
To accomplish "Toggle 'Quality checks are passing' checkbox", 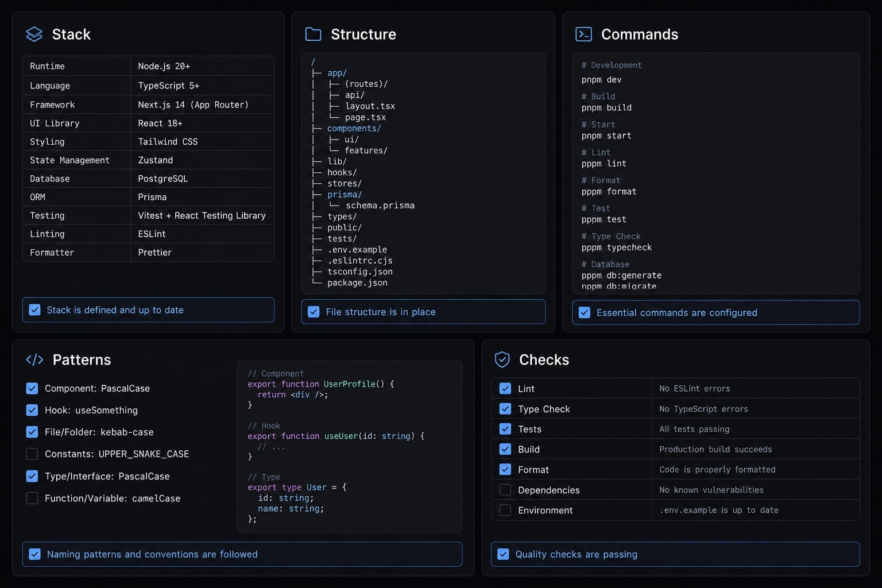I will pyautogui.click(x=503, y=554).
